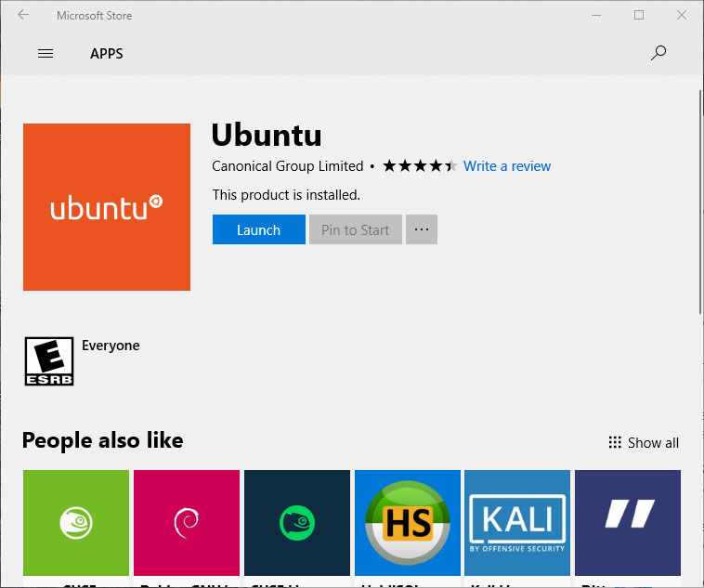Click the Pin to Start button
This screenshot has width=704, height=588.
(356, 230)
